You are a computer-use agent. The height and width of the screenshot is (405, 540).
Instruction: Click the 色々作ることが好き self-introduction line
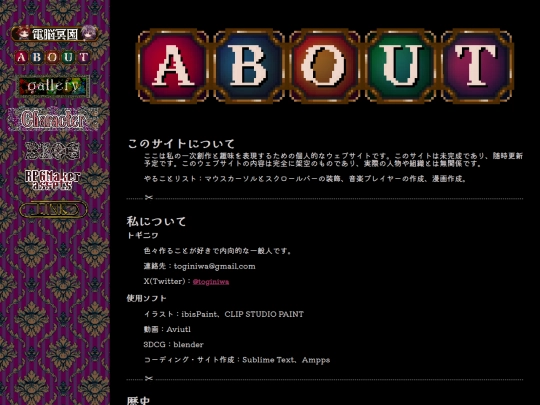point(218,251)
